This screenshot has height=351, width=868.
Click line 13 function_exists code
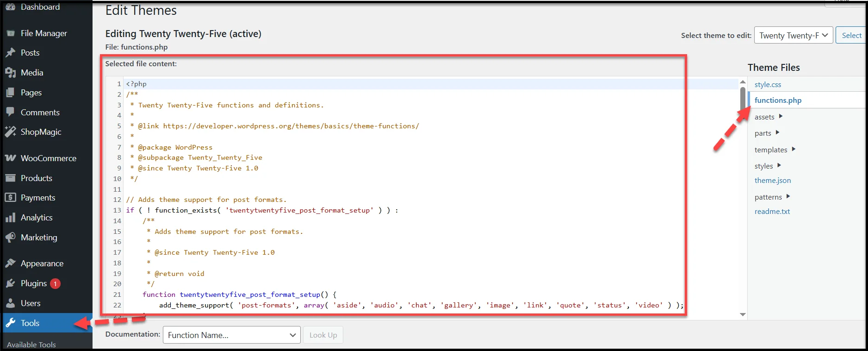coord(262,210)
